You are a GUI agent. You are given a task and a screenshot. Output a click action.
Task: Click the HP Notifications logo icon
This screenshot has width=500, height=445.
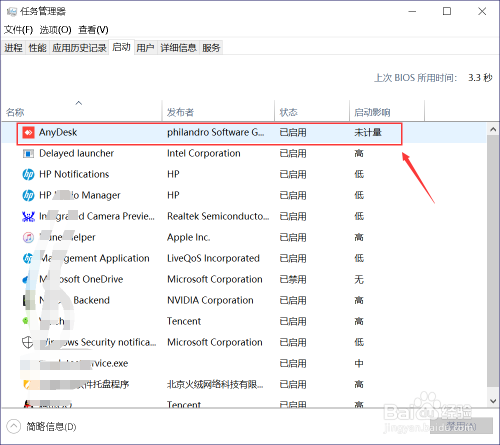coord(28,174)
